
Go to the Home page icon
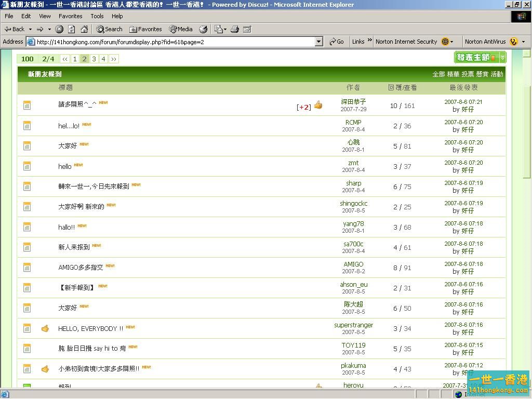pyautogui.click(x=84, y=29)
